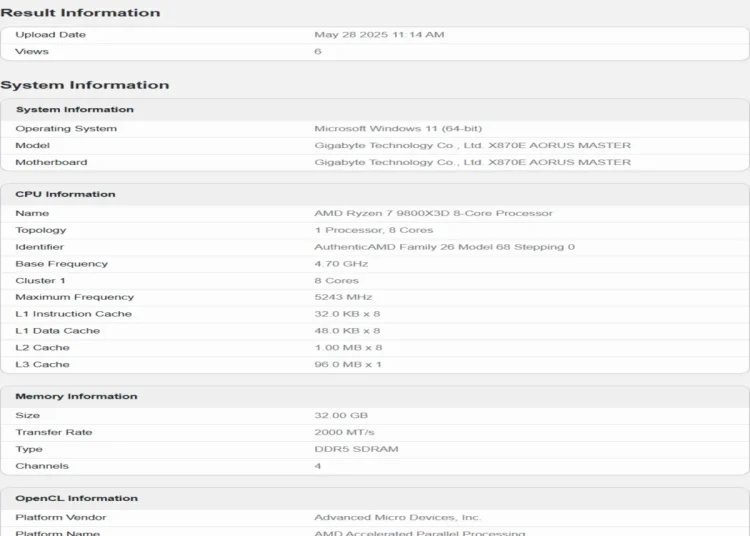
Task: Click 'AMD Ryzen 7 9800X3D 8-Core Processor'
Action: click(433, 213)
